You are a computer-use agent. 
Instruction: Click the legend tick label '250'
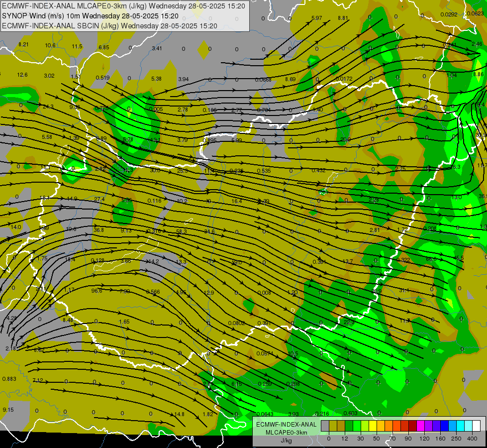tap(456, 439)
